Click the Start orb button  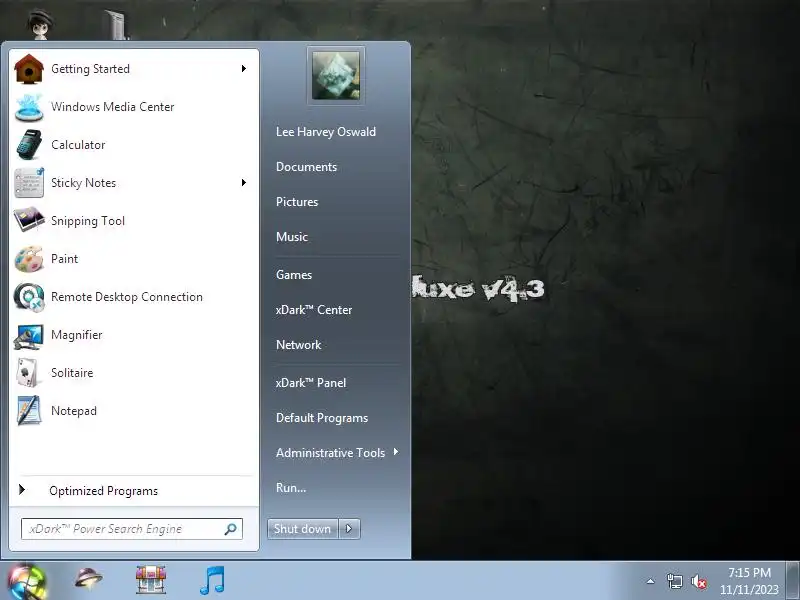(x=26, y=582)
